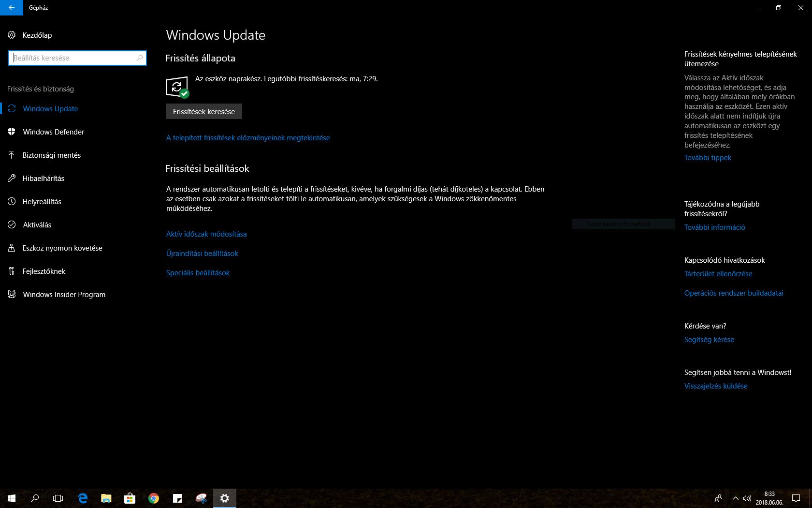Image resolution: width=812 pixels, height=508 pixels.
Task: Open File Explorer from taskbar
Action: 106,498
